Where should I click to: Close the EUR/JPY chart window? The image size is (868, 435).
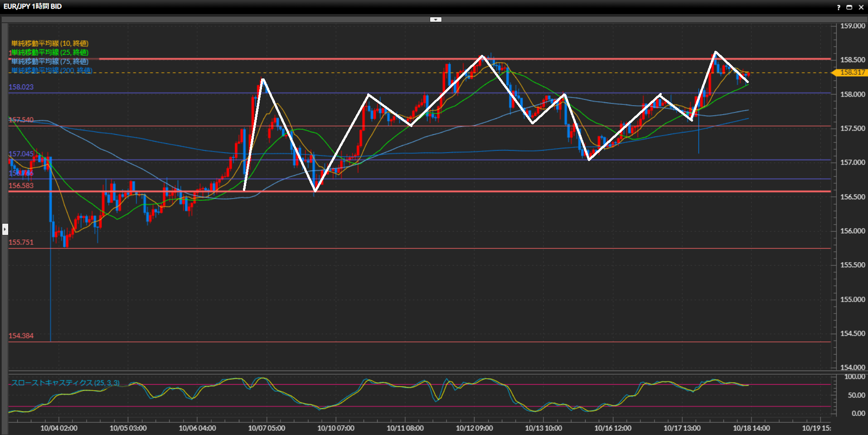[x=861, y=7]
